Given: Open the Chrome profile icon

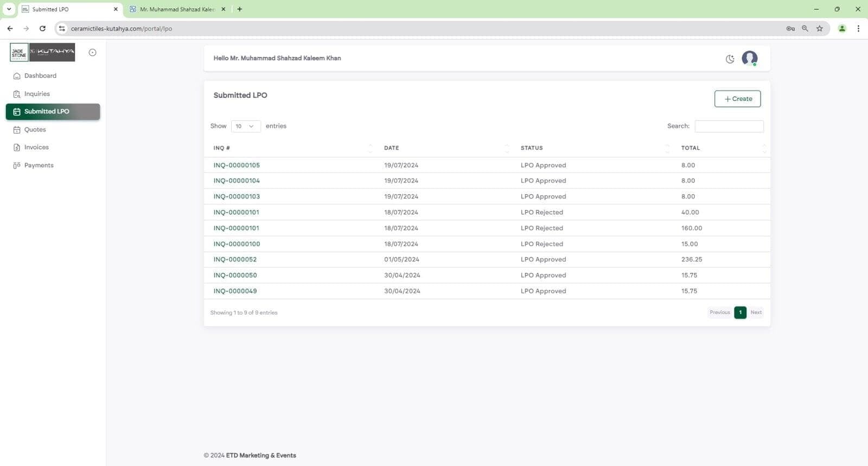Looking at the screenshot, I should click(x=842, y=29).
